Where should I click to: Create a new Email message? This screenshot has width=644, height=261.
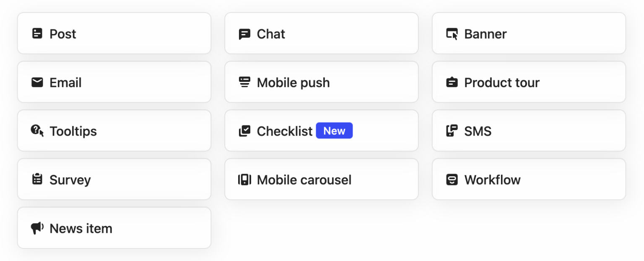coord(114,82)
